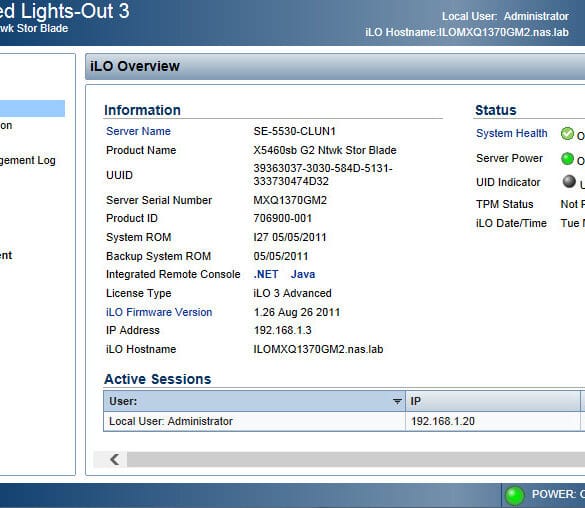Image resolution: width=585 pixels, height=508 pixels.
Task: Launch the Java Integrated Remote Console
Action: click(x=303, y=274)
